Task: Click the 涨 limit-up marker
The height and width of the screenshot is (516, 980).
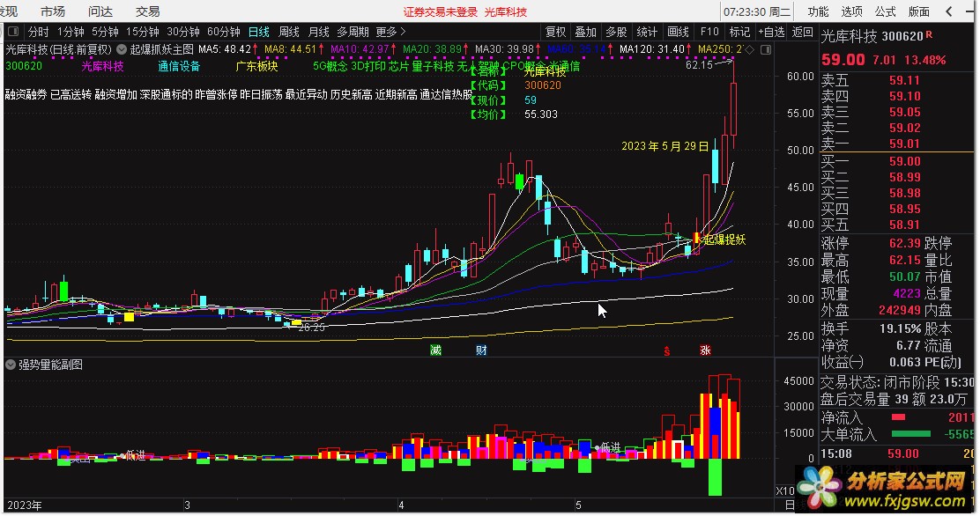Action: click(706, 350)
